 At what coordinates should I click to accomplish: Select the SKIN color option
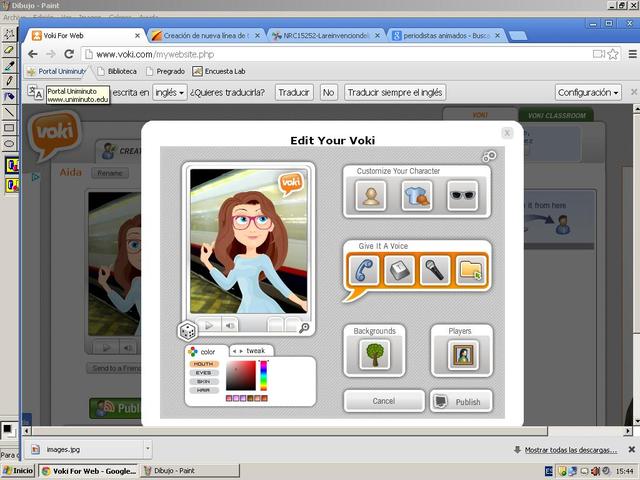(203, 382)
